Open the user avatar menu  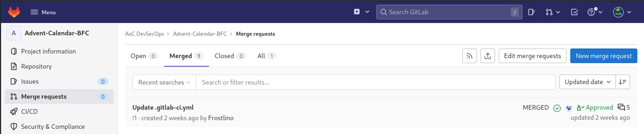pos(622,12)
